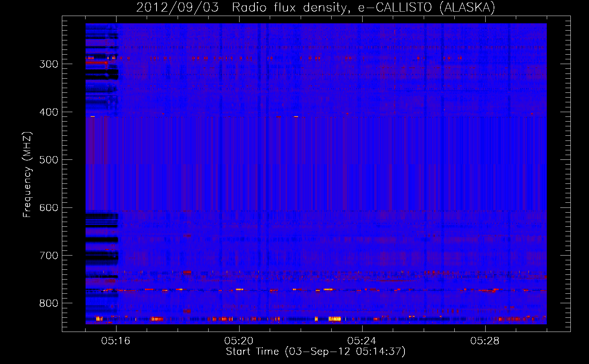
Task: Click the 800 frequency tick label
Action: coord(49,303)
